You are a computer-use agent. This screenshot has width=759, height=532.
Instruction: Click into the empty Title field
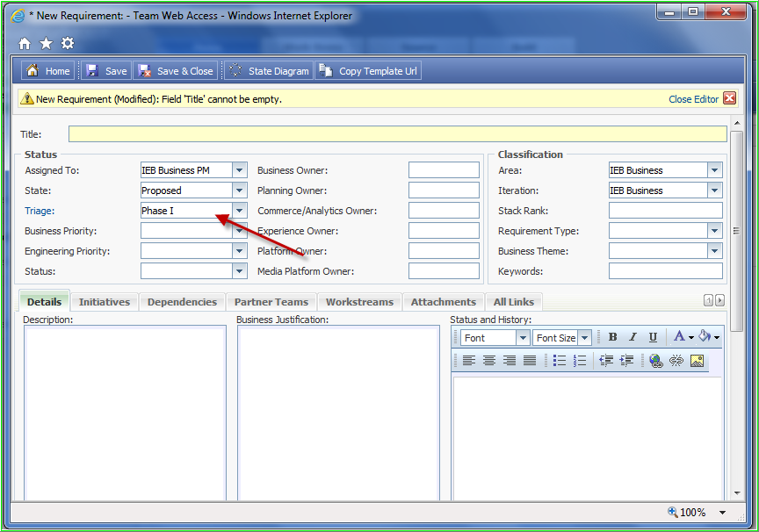click(397, 134)
